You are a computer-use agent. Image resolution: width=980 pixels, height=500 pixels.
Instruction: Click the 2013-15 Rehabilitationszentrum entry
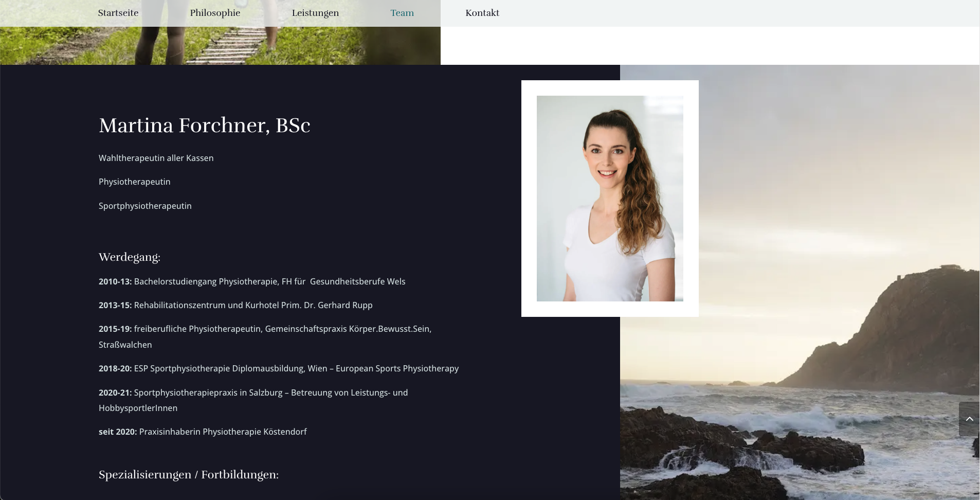coord(235,305)
